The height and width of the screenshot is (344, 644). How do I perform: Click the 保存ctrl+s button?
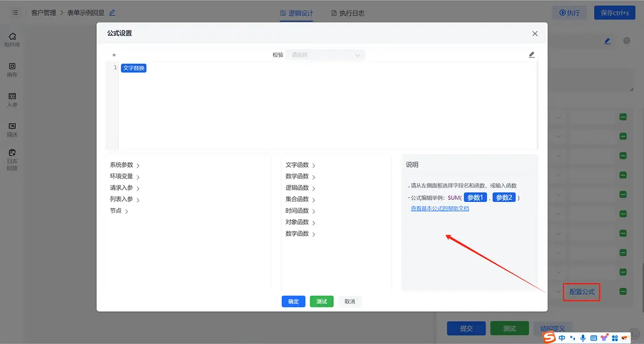click(615, 13)
